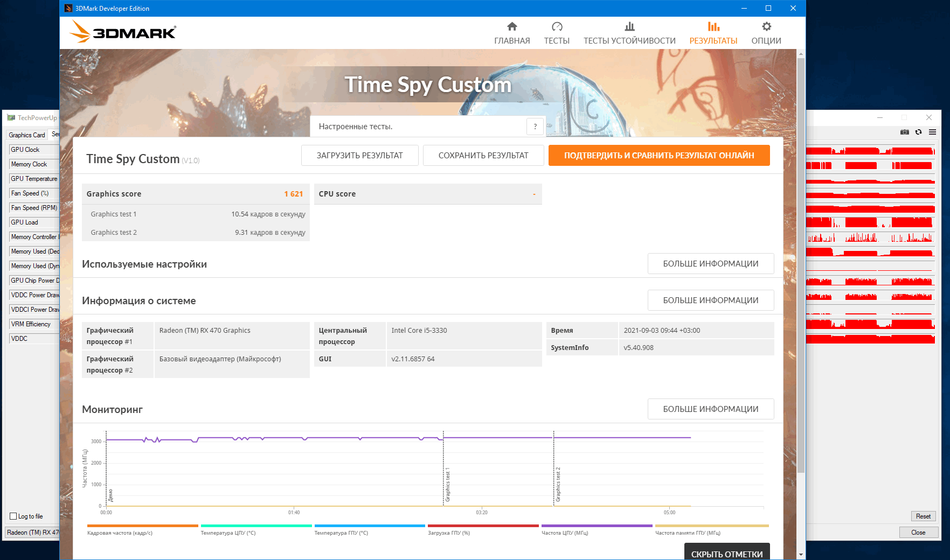Click the 3DMark scrollbar up arrow
This screenshot has width=950, height=560.
click(801, 54)
